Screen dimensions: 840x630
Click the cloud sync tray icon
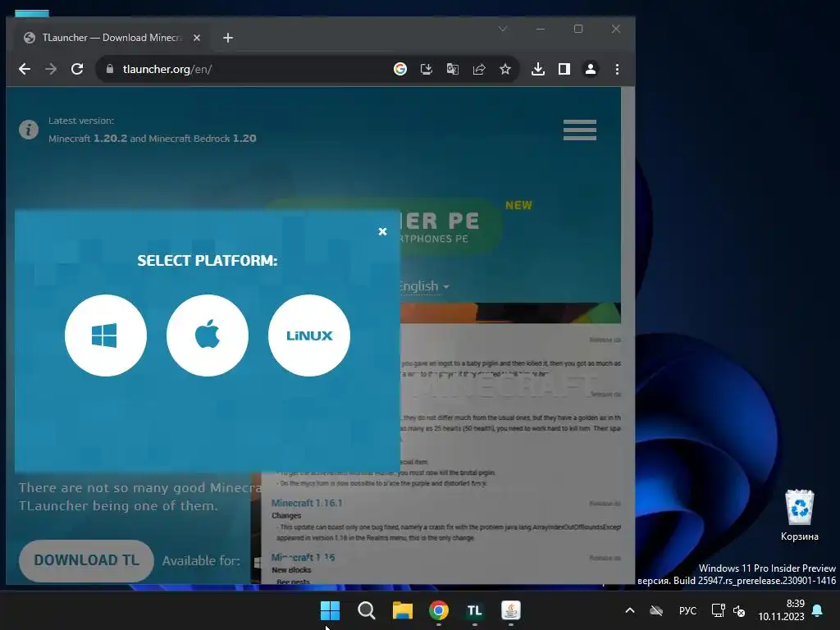click(x=656, y=610)
